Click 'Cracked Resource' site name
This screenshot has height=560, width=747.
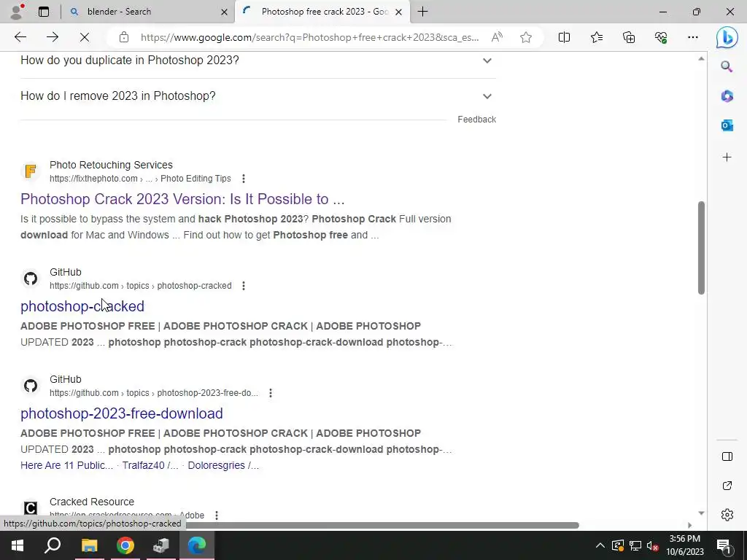pos(92,502)
